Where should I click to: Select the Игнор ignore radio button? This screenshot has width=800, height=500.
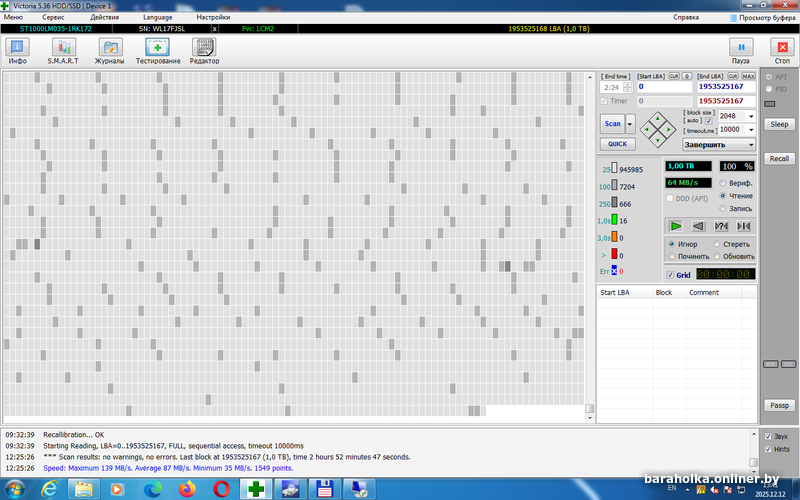[x=672, y=244]
